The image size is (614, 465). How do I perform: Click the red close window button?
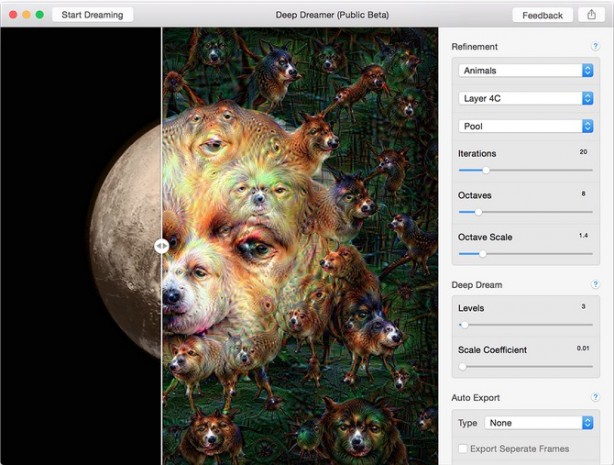click(x=14, y=15)
